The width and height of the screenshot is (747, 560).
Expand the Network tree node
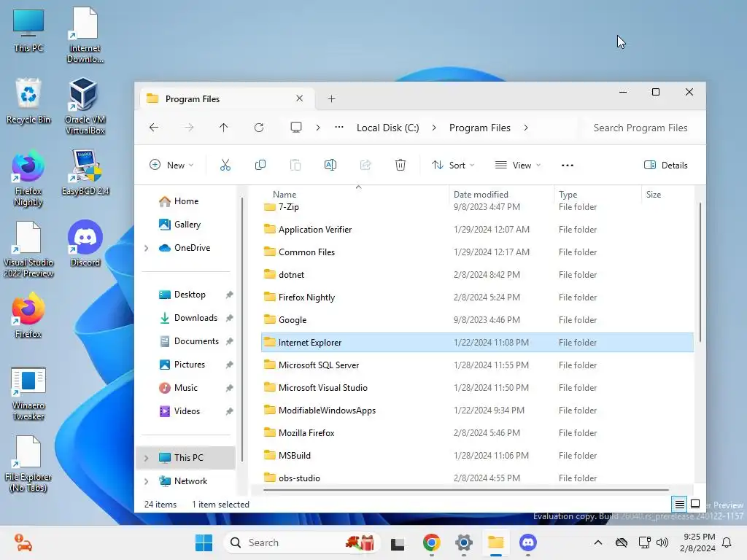[x=146, y=481]
